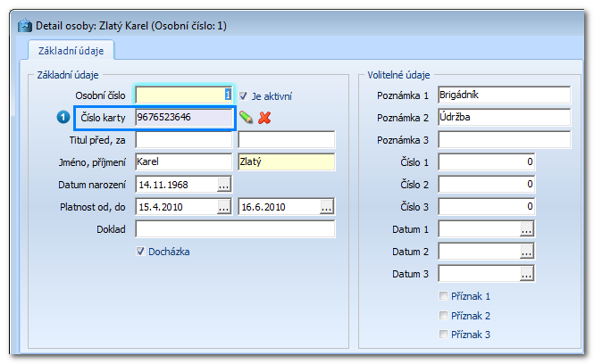The image size is (594, 364).
Task: Click the Poznámka 2 field Údržba
Action: click(504, 117)
